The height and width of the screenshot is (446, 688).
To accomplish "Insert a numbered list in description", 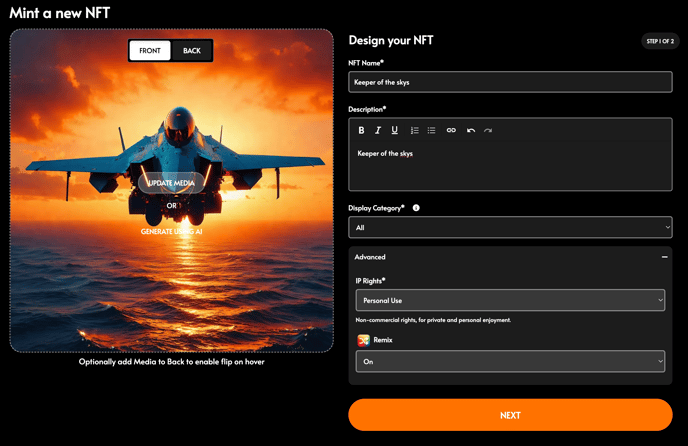I will (414, 130).
